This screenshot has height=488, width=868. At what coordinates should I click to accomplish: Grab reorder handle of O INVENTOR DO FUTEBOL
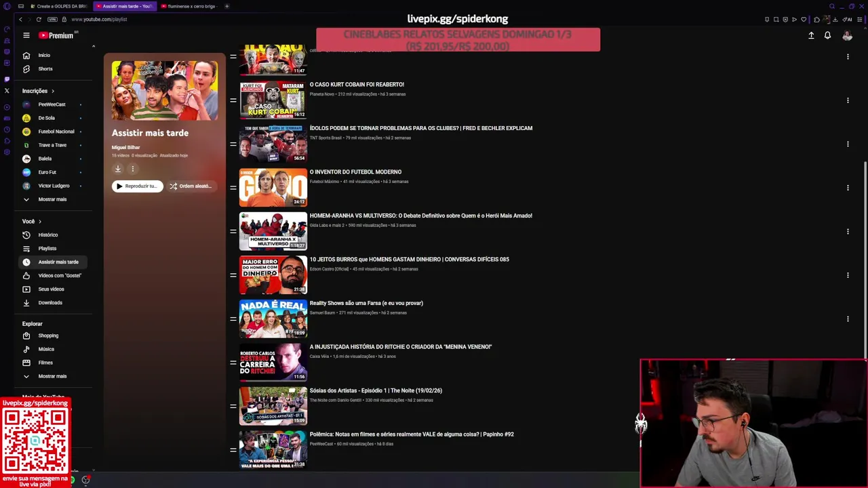(233, 188)
